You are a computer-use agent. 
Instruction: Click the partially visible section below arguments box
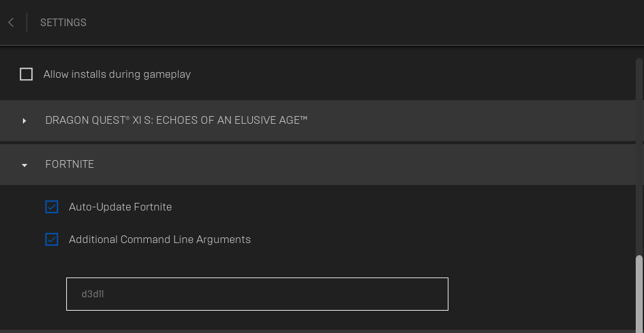pyautogui.click(x=318, y=331)
